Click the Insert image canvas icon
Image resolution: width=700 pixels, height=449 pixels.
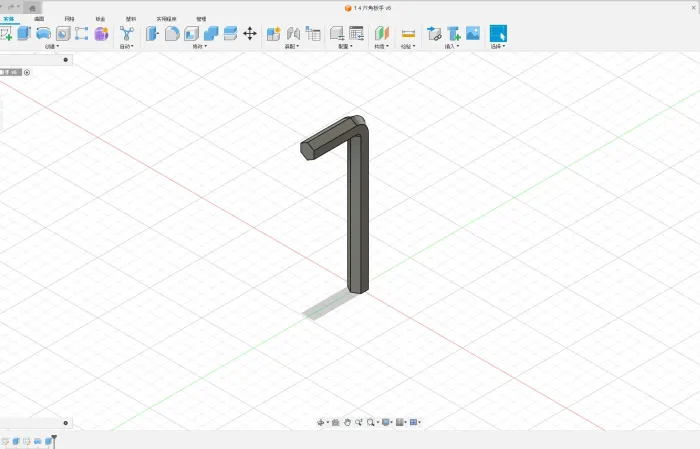point(473,33)
